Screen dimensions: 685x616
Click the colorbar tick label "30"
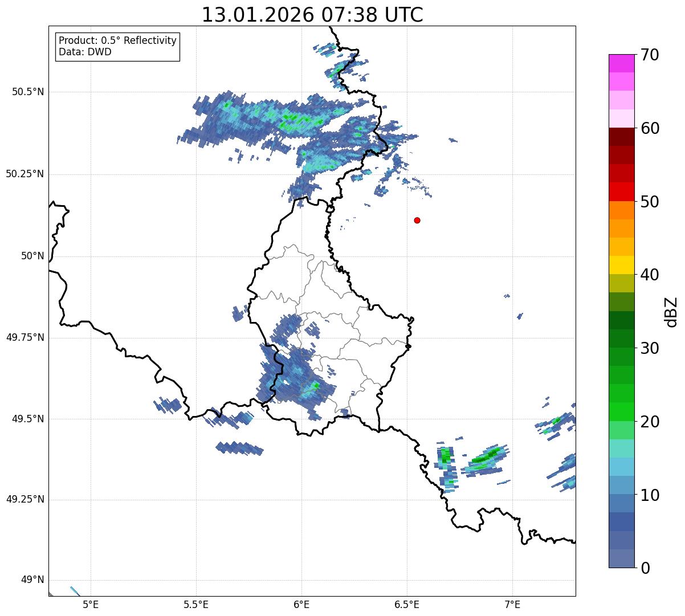click(650, 348)
